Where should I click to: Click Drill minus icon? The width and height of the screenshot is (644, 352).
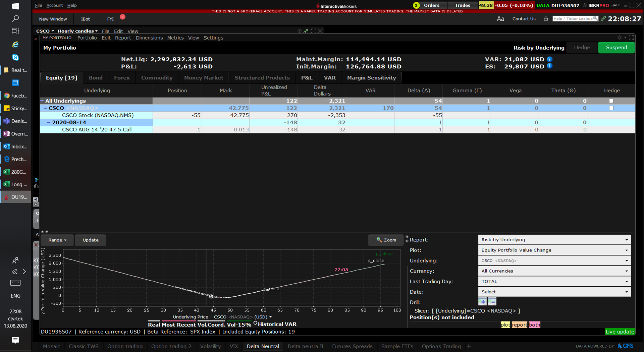click(492, 301)
